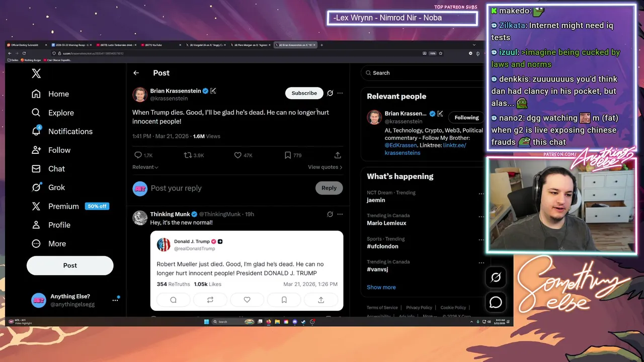Share Krassenstein's post via share icon
This screenshot has height=362, width=644.
pos(338,155)
